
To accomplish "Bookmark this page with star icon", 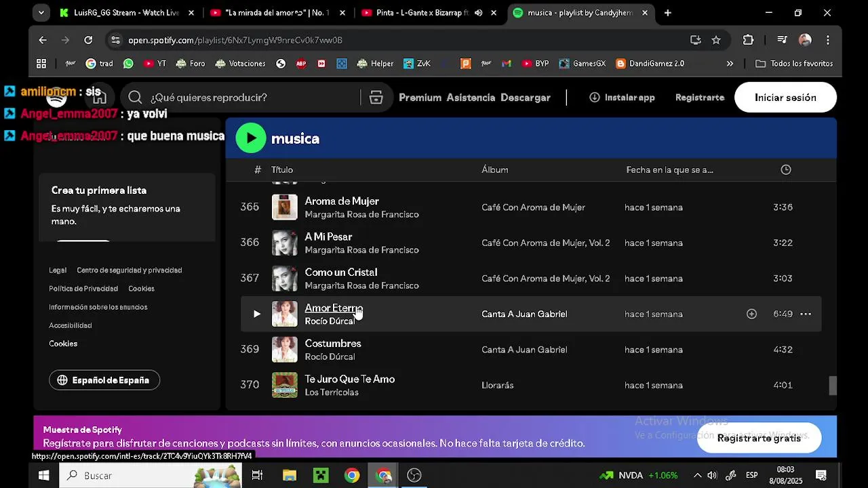I will tap(716, 40).
